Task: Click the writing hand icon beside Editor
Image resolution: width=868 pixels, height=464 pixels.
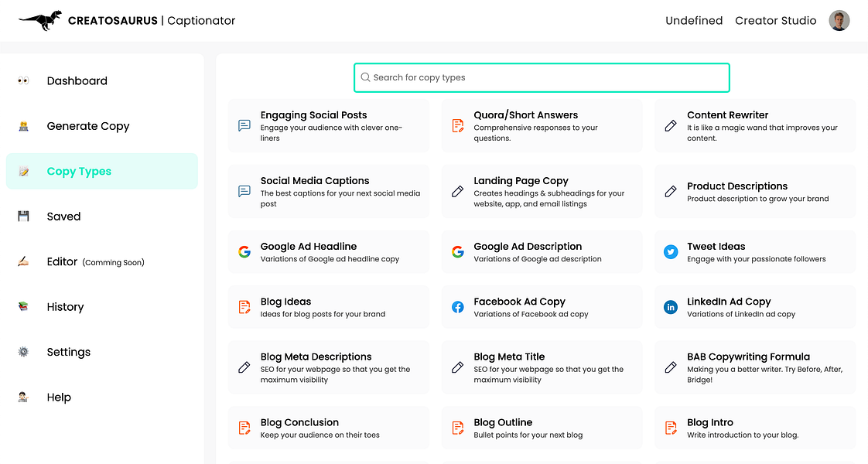Action: click(23, 261)
